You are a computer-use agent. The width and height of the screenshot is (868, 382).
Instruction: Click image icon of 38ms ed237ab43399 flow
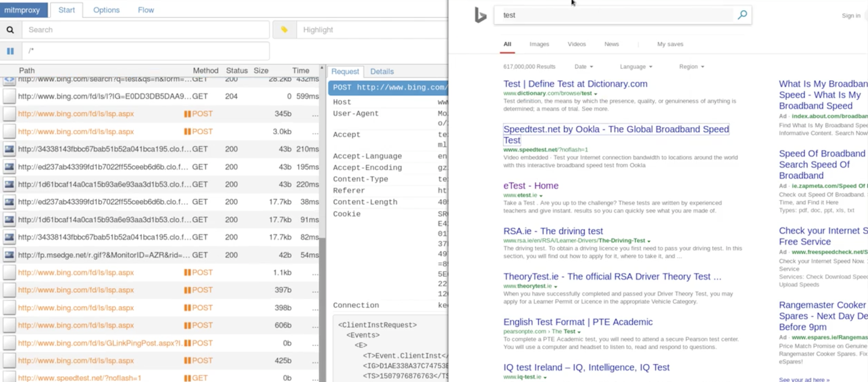[x=9, y=202]
